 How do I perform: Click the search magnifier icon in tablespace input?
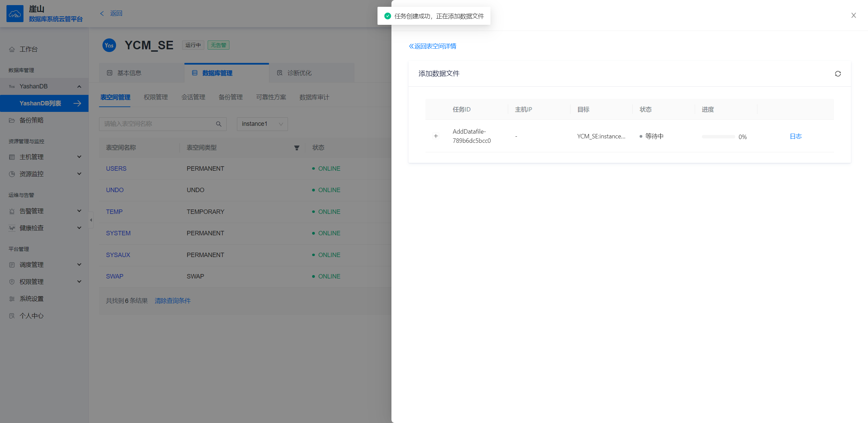click(x=219, y=124)
